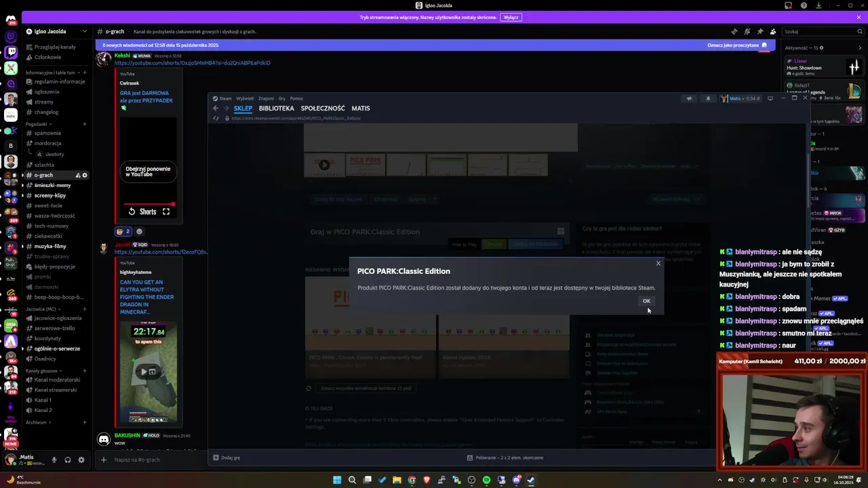Screen dimensions: 868x488
Task: Click OK in the PICO PARK dialog
Action: (646, 301)
